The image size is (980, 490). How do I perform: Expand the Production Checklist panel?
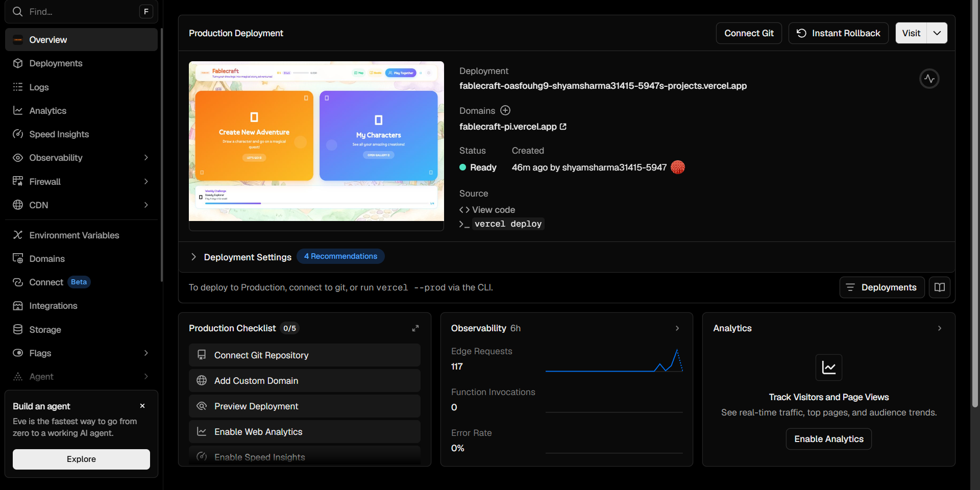(x=415, y=328)
